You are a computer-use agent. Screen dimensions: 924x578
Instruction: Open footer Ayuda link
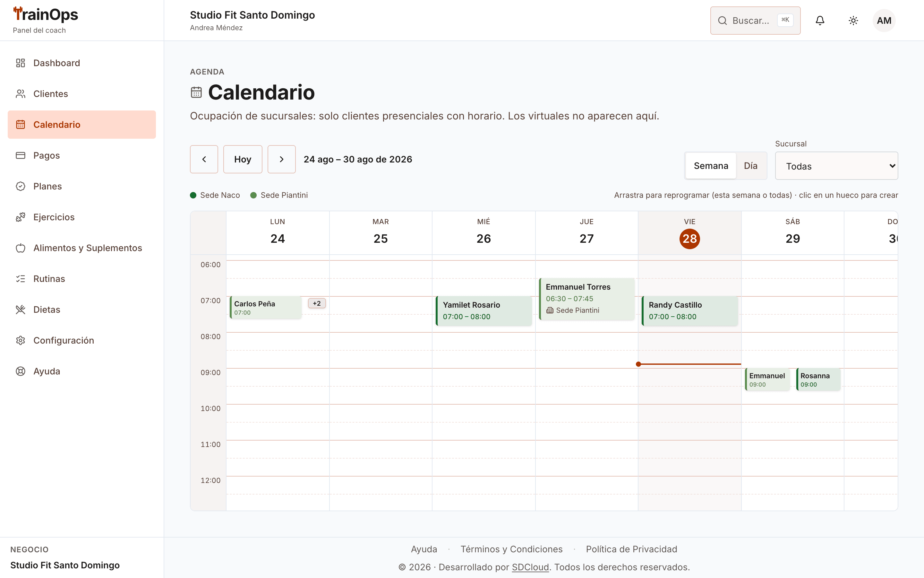424,549
